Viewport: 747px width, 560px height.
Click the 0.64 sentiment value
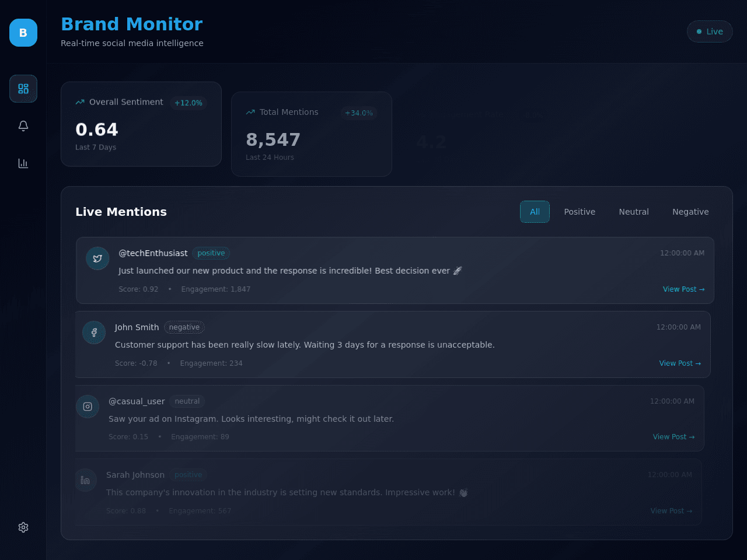(97, 129)
